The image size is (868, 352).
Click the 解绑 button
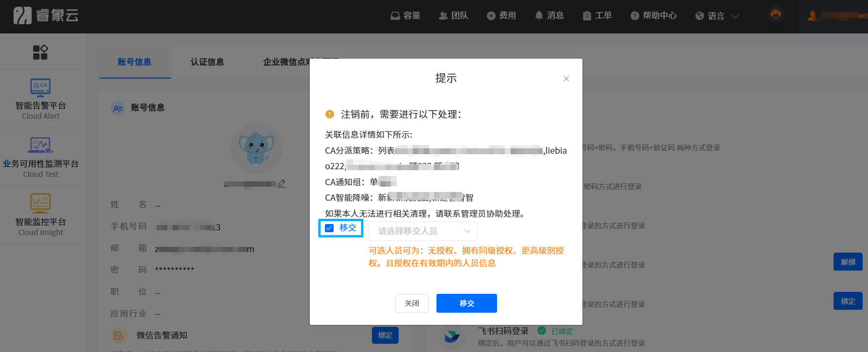[x=848, y=262]
